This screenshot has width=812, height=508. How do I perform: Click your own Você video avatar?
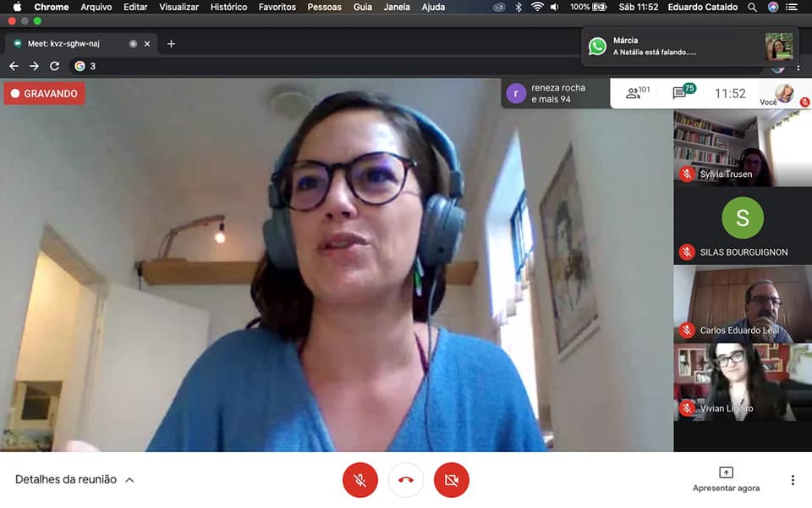pyautogui.click(x=784, y=94)
